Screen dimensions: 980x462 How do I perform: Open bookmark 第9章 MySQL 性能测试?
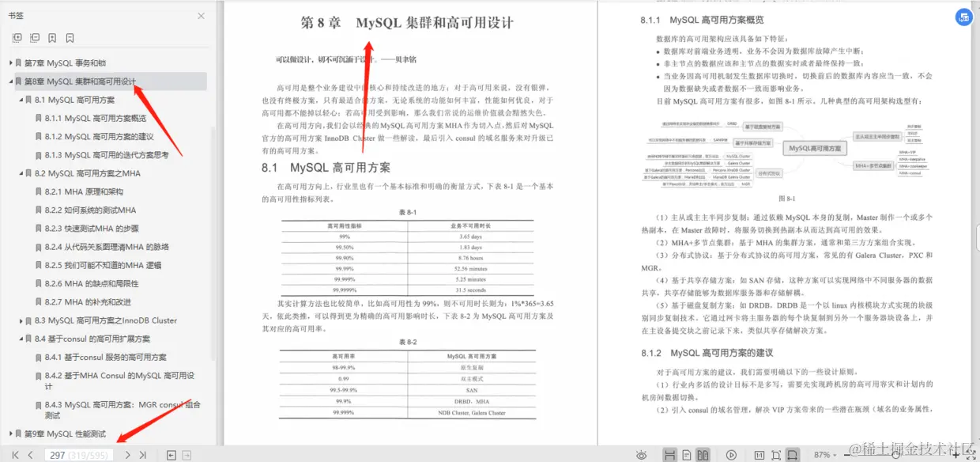[65, 434]
